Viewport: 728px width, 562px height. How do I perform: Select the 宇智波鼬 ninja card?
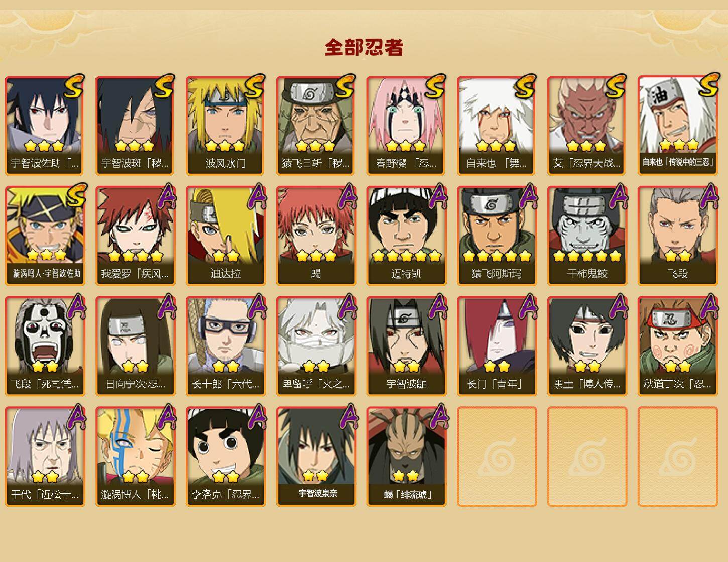(406, 346)
